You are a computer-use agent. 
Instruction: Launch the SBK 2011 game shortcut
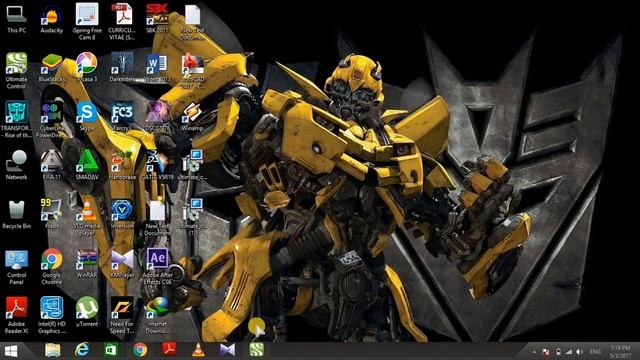click(157, 19)
